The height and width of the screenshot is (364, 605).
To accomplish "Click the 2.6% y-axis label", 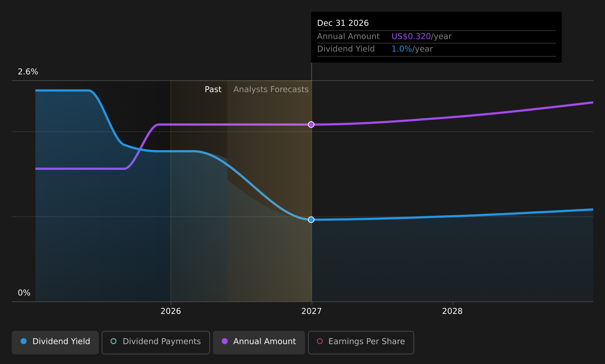I will pos(28,72).
